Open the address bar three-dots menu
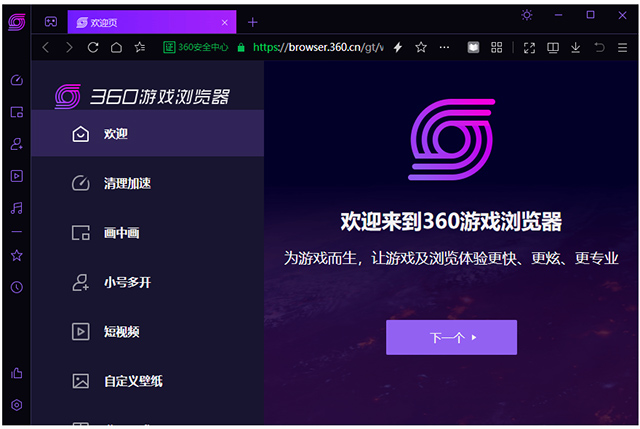640x429 pixels. 444,47
